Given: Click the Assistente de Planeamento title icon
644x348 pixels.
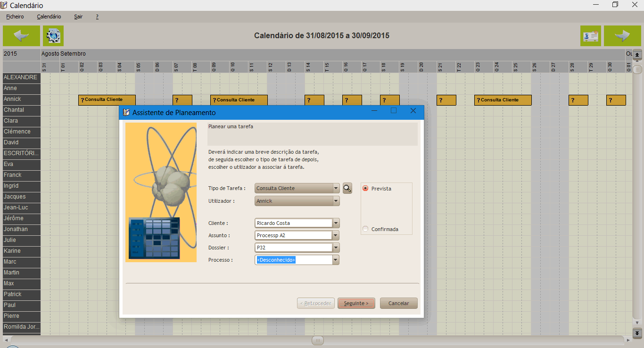Looking at the screenshot, I should pos(126,112).
